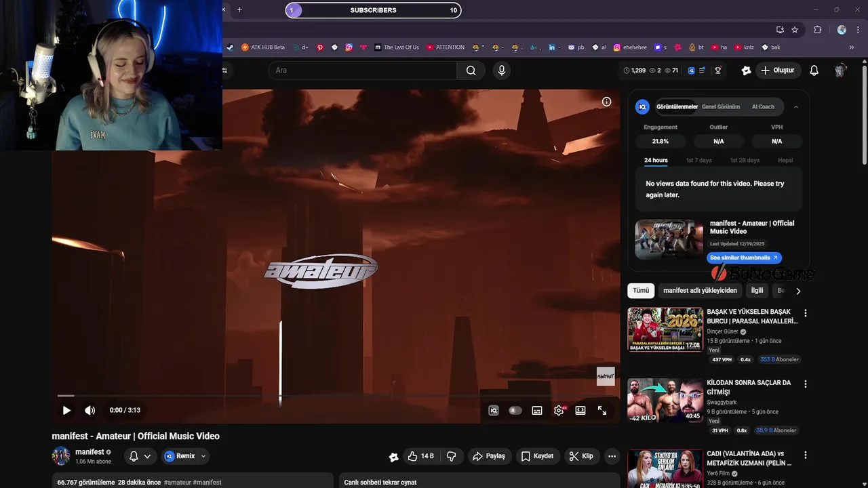This screenshot has height=488, width=868.
Task: Collapse the IQ stats panel
Action: pos(796,107)
